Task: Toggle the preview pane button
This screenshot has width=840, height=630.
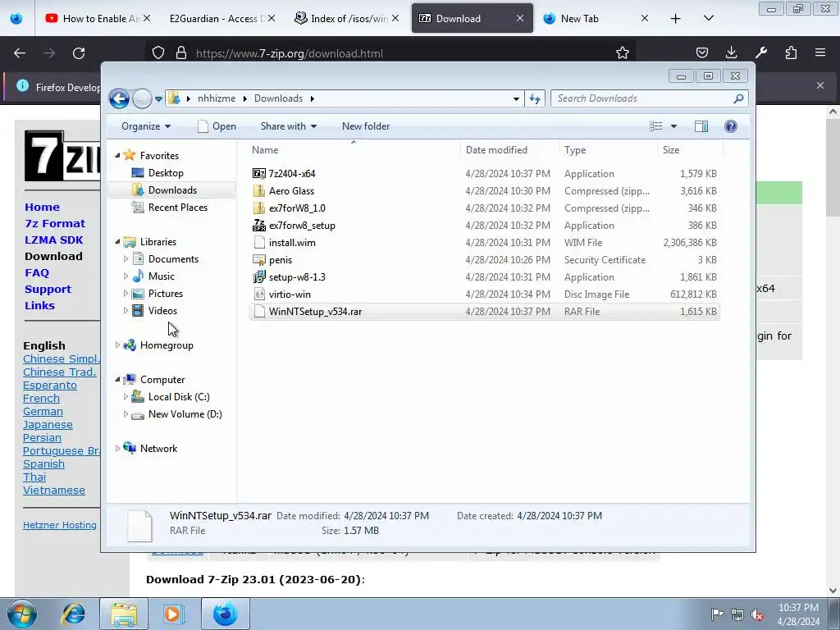Action: [x=701, y=126]
